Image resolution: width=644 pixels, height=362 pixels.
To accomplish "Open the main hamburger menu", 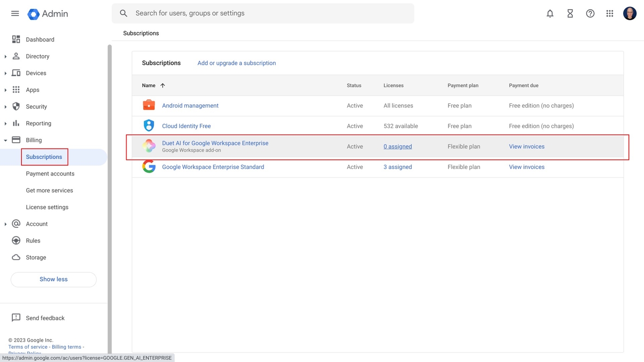I will [x=15, y=13].
